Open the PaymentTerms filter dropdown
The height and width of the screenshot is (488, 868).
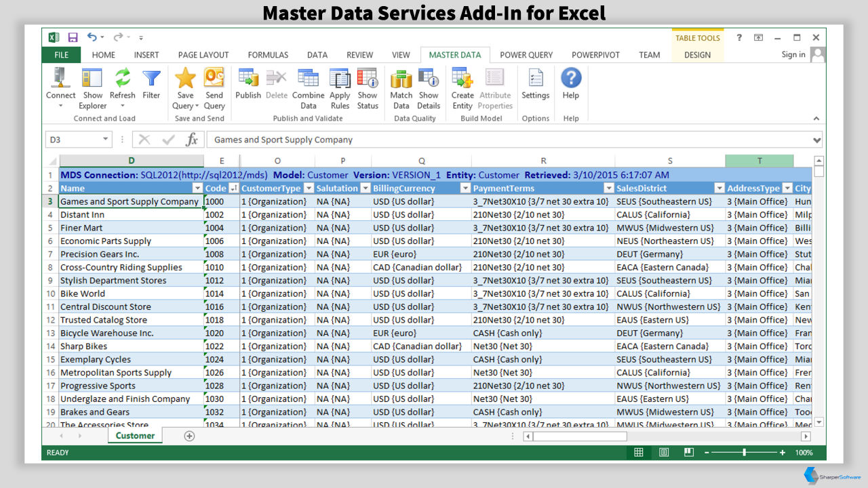609,188
